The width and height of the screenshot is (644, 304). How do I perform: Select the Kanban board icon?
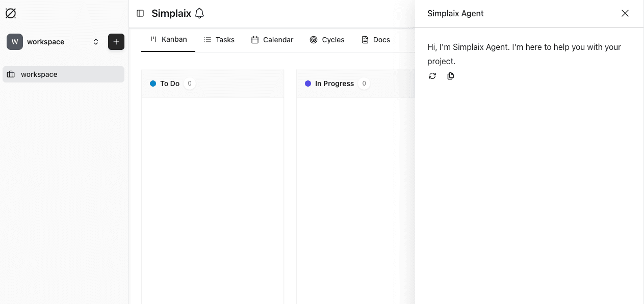(x=153, y=39)
